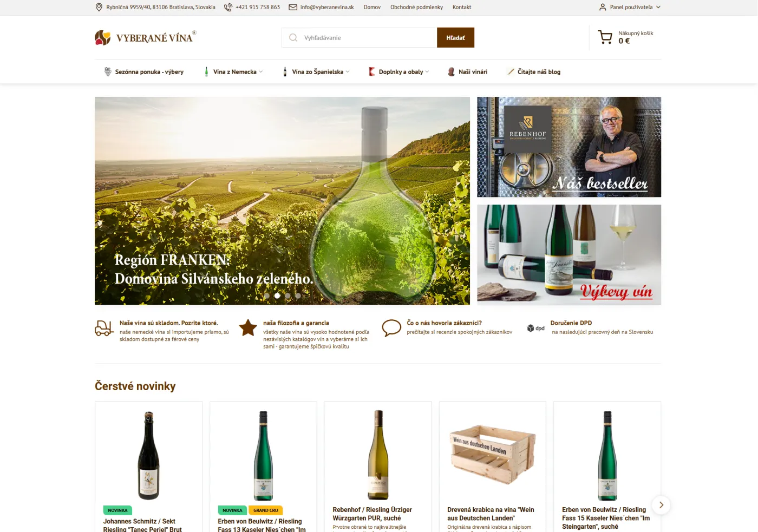Advance novinky carousel with right arrow
Screen dimensions: 758x532
coord(661,504)
